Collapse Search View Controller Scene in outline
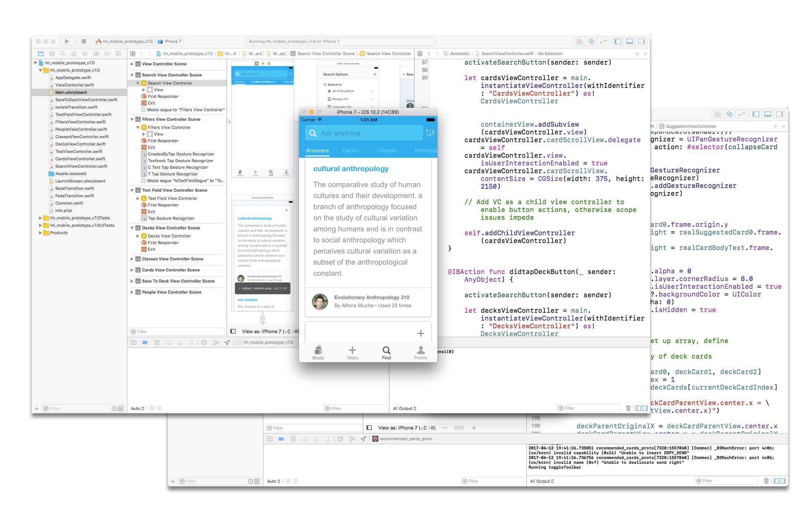This screenshot has width=812, height=517. (x=132, y=75)
